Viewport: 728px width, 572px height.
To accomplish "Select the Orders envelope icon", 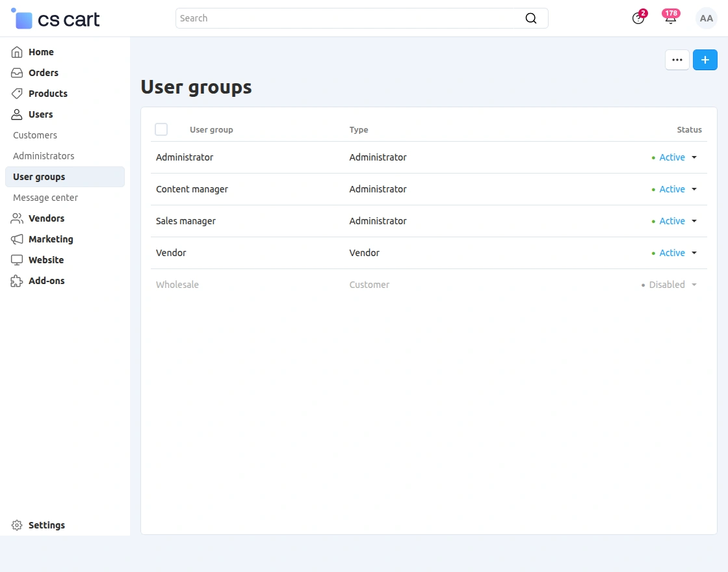I will point(16,73).
